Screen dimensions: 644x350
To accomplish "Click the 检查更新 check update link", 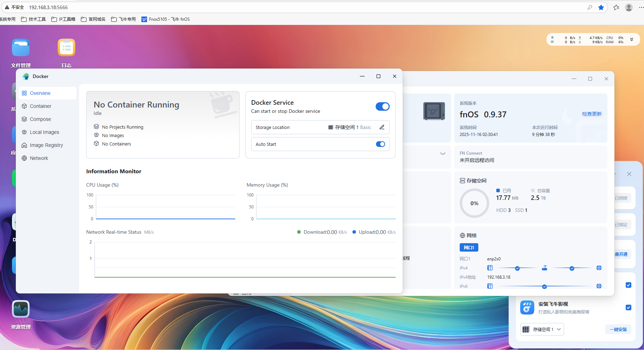I will coord(592,114).
